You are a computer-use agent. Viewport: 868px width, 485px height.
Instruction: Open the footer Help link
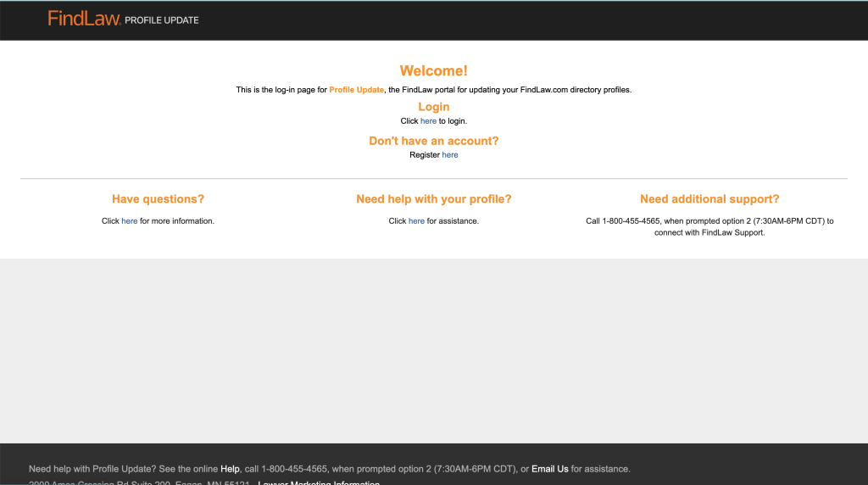[230, 469]
